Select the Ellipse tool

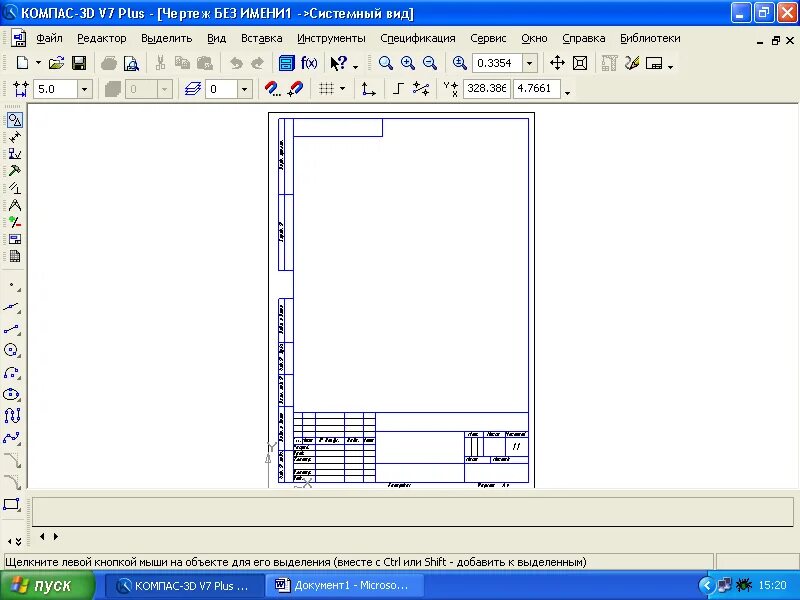tap(12, 394)
